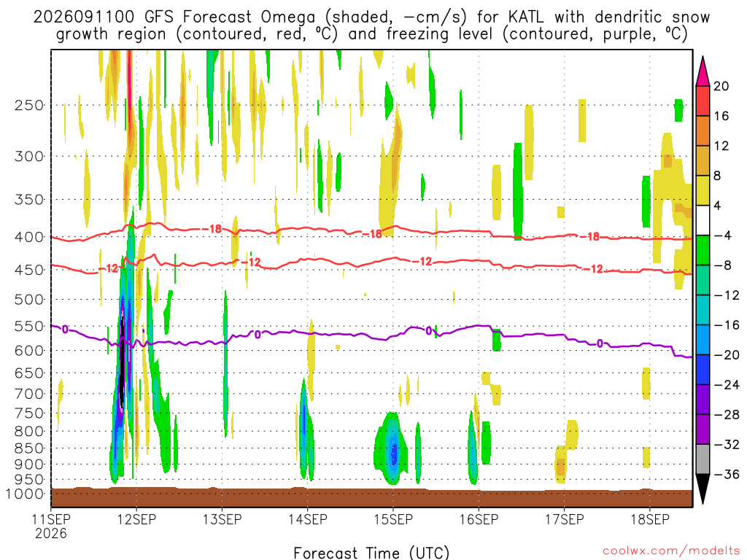Click the 1000 pressure level axis label
747x560 pixels.
tap(25, 494)
